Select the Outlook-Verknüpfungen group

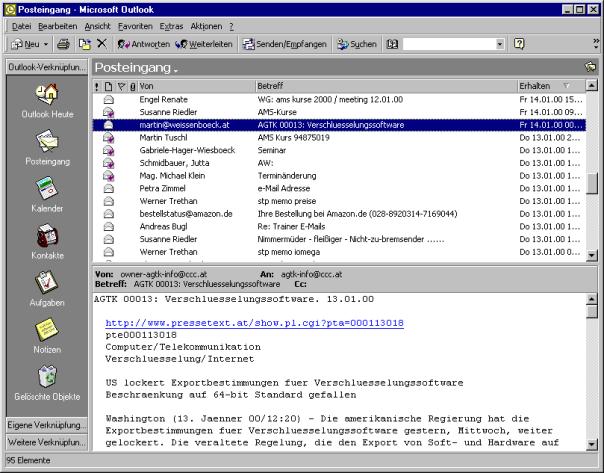click(47, 67)
